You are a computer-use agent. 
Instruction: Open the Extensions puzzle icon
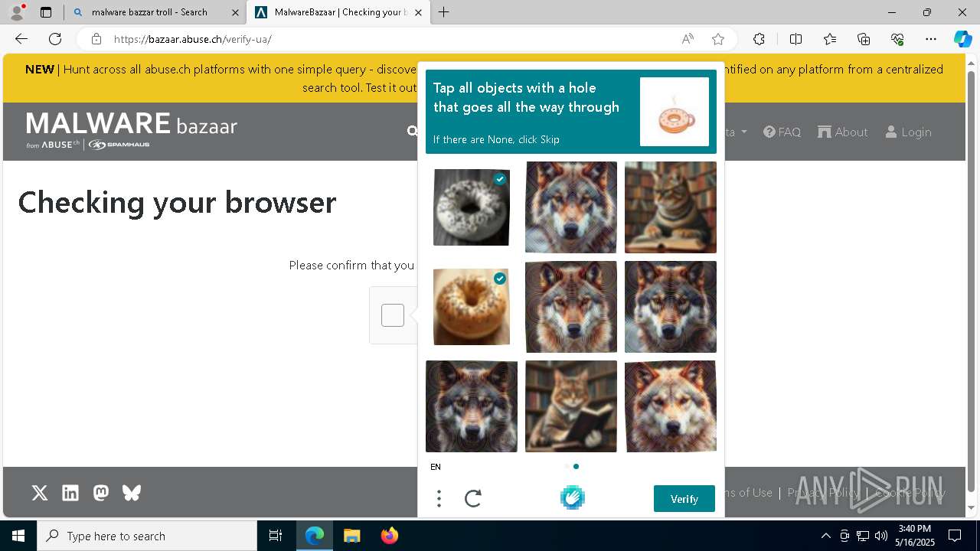click(759, 39)
